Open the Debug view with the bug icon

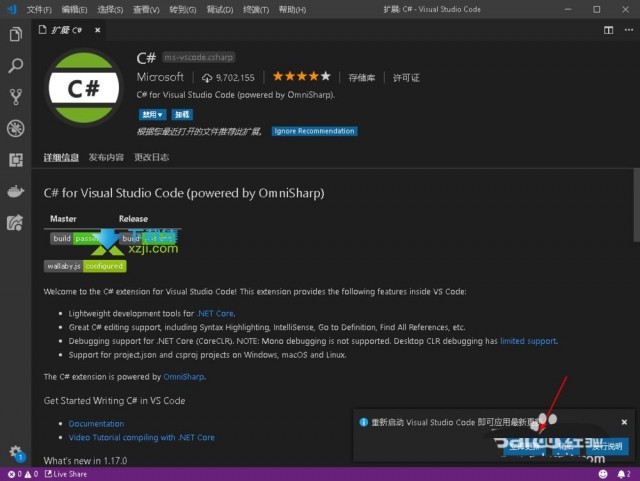[16, 129]
